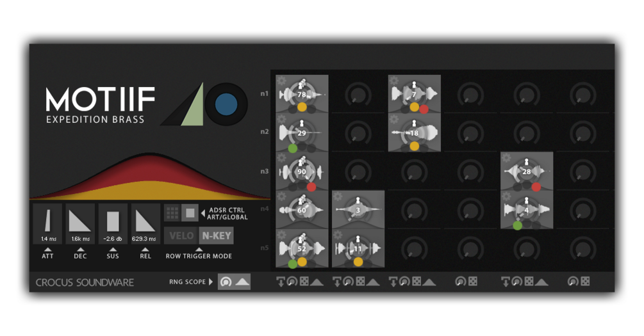Click the sixth column's bottom knob icon
Screen dimensions: 644x336
point(573,282)
